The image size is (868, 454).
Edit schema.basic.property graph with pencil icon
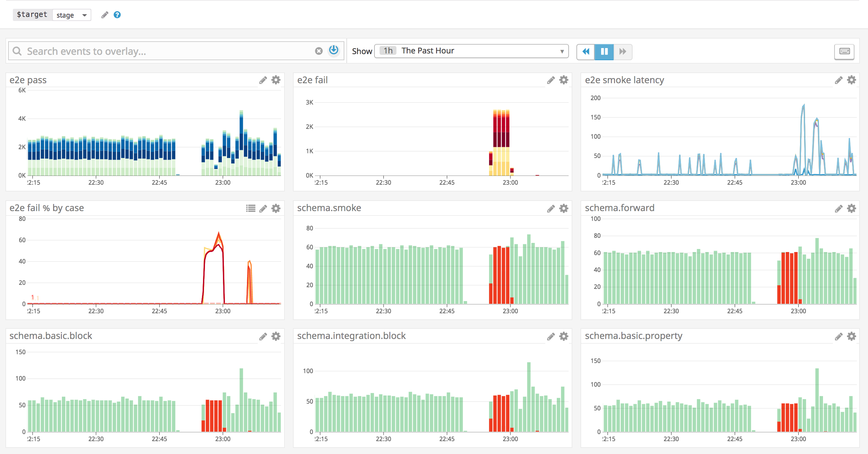[x=838, y=336]
